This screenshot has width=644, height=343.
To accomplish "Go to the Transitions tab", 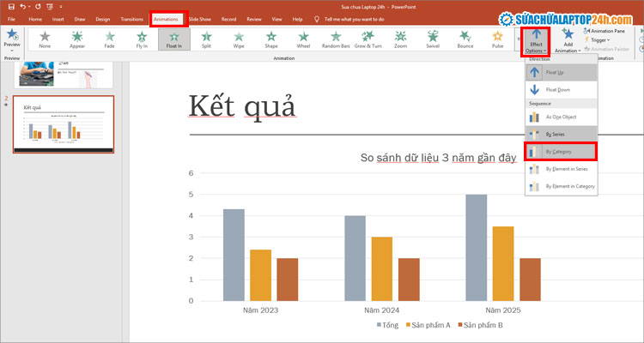I will (x=132, y=19).
